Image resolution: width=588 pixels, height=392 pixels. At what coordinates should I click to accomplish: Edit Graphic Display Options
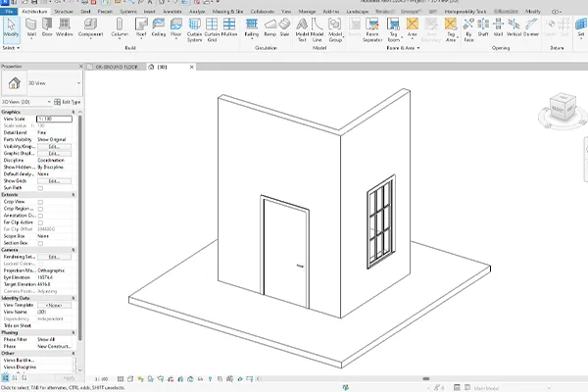tap(54, 154)
